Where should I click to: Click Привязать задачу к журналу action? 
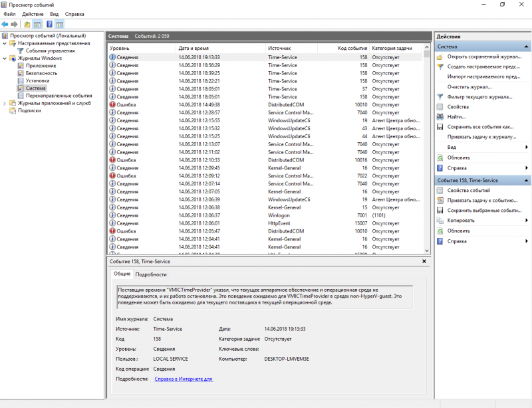[481, 137]
